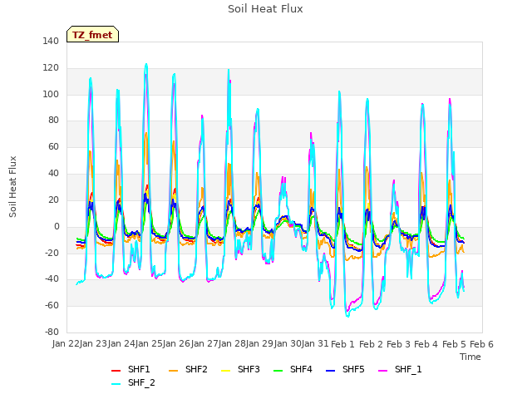Click the 140 y-axis tick label
Image resolution: width=532 pixels, height=399 pixels.
51,42
